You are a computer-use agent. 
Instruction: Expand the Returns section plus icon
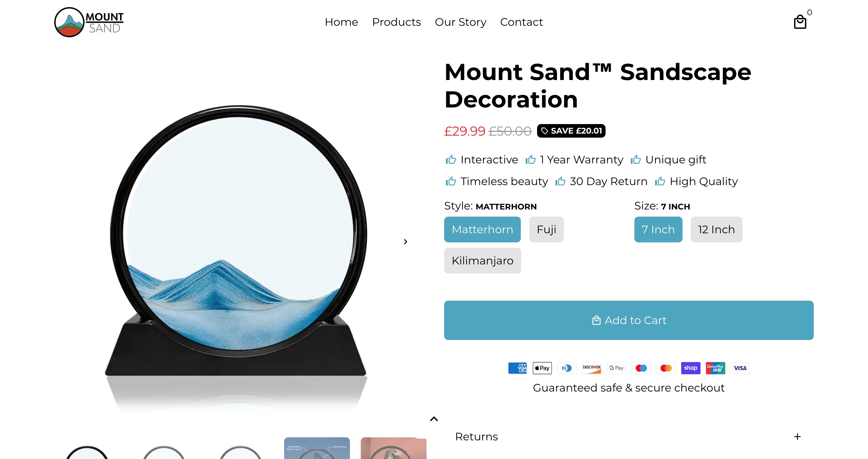[x=797, y=437]
